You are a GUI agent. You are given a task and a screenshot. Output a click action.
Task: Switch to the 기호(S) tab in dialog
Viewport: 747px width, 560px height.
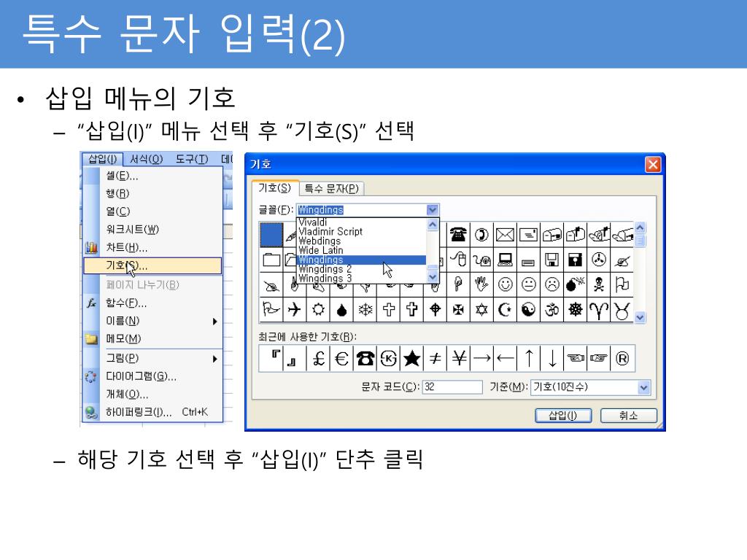pos(275,187)
